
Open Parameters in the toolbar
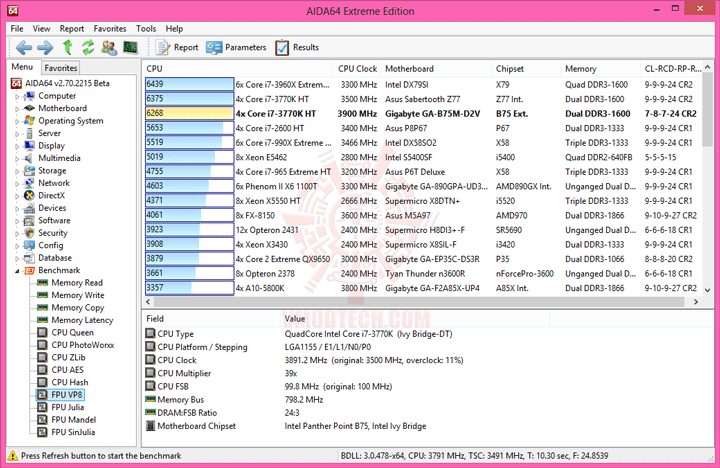(236, 47)
